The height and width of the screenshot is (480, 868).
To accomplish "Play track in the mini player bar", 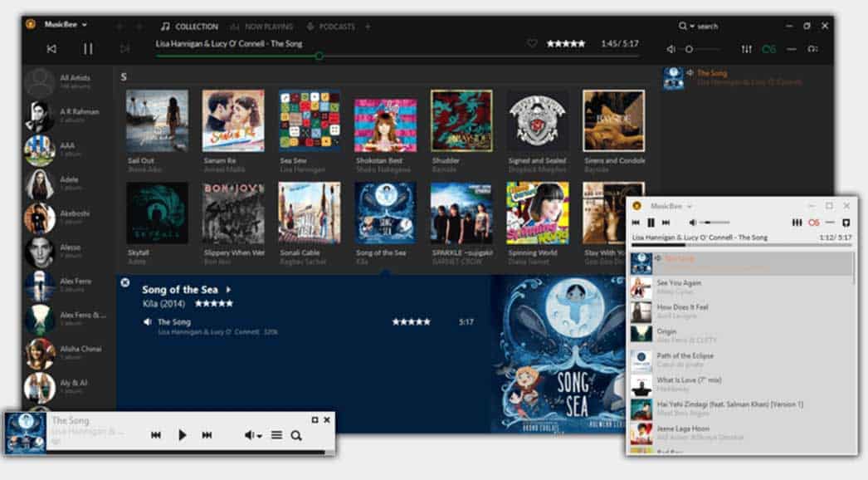I will [182, 435].
